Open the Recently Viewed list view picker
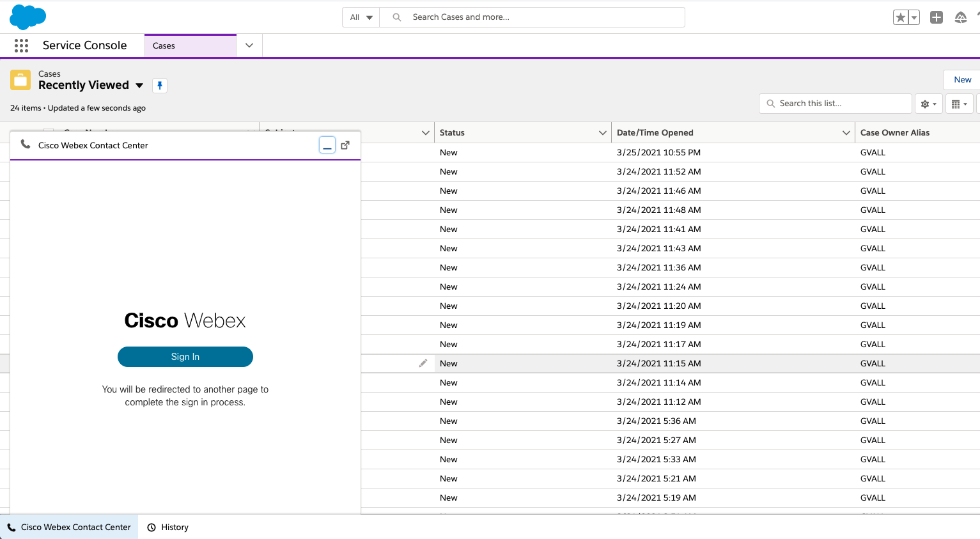Screen dimensions: 980x539 [x=139, y=86]
